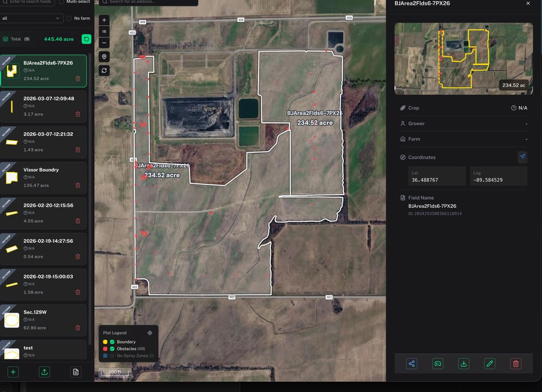Open Plot Legend settings diamond icon
This screenshot has width=542, height=392.
(x=150, y=333)
